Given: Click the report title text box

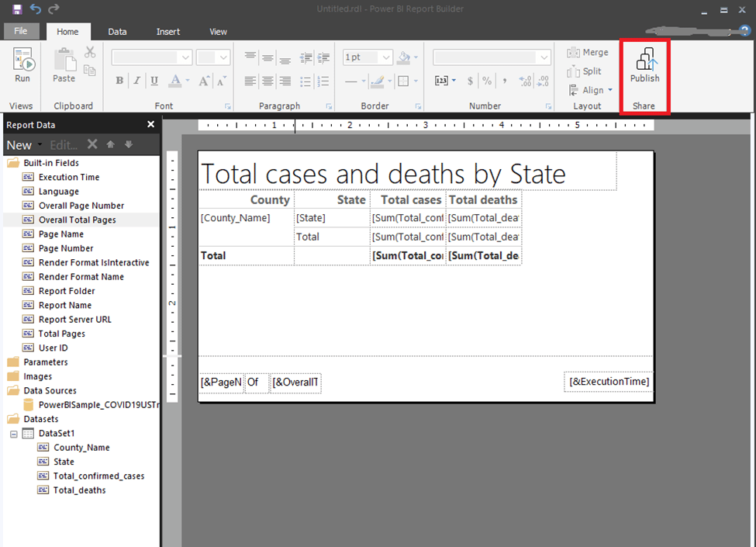Looking at the screenshot, I should 407,173.
